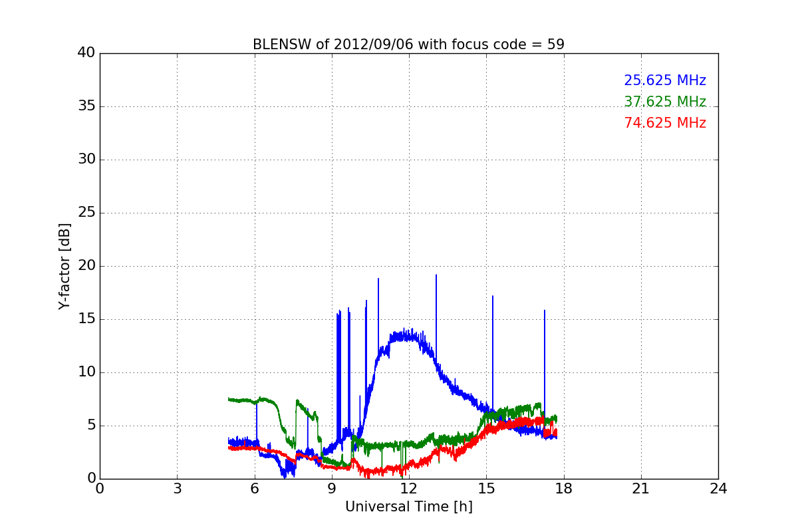Click the Universal Time [h] axis label
The image size is (798, 532).
pos(408,507)
